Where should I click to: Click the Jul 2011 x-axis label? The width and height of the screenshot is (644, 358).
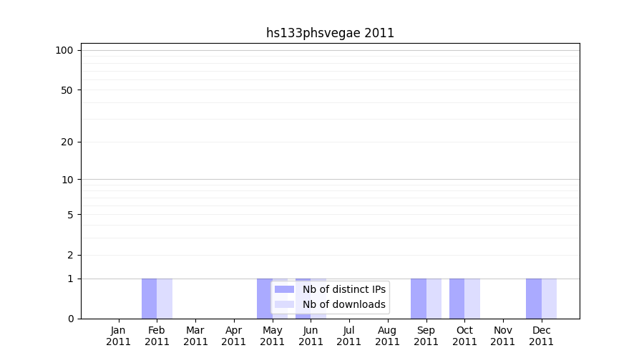click(349, 336)
